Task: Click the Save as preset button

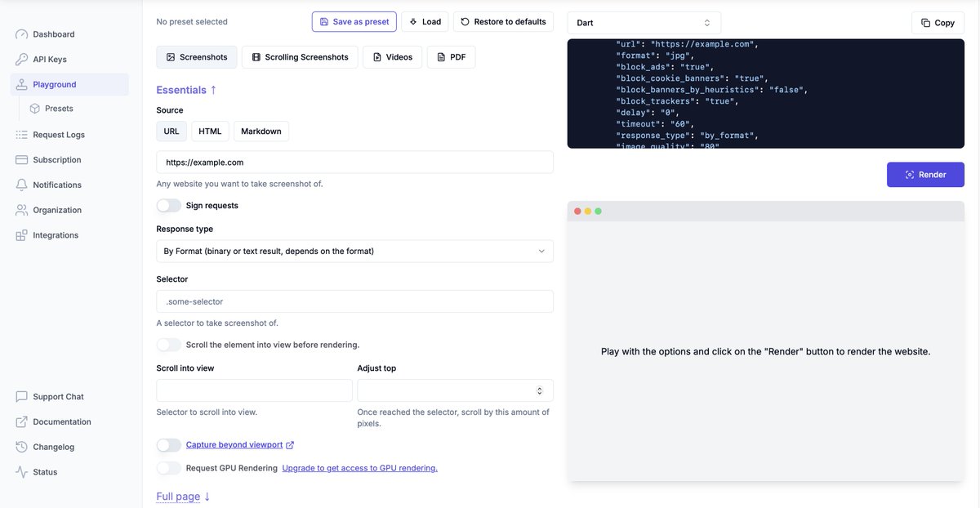Action: pyautogui.click(x=354, y=22)
